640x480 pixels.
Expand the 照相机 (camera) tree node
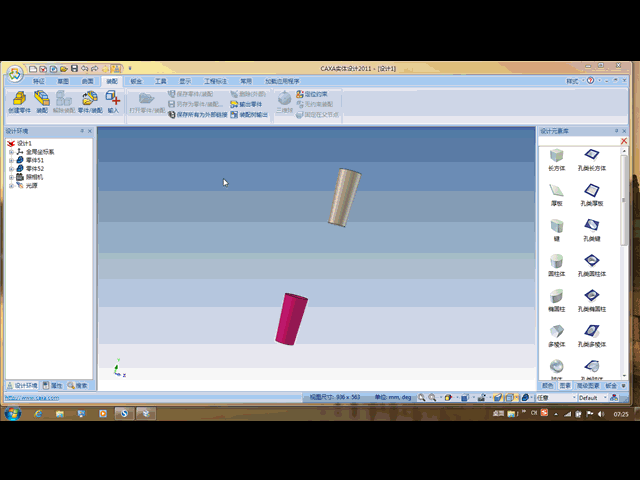click(x=11, y=177)
